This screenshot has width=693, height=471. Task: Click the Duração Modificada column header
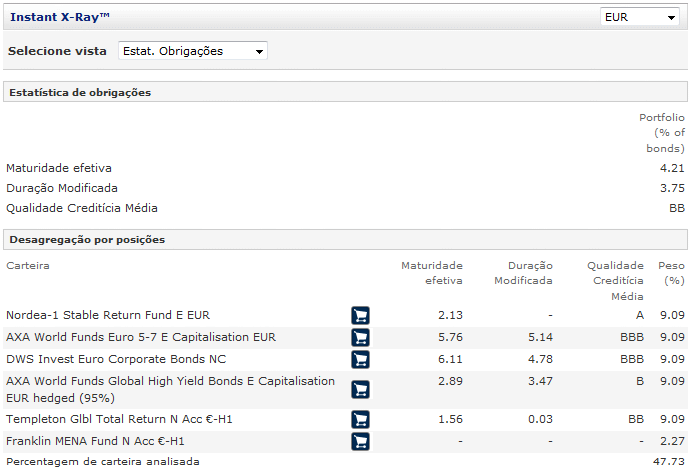coord(523,273)
